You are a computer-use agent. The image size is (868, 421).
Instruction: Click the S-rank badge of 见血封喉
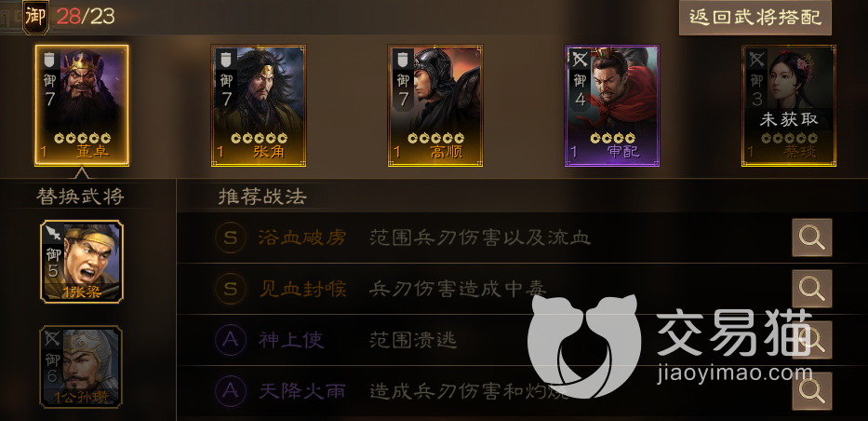pos(231,289)
